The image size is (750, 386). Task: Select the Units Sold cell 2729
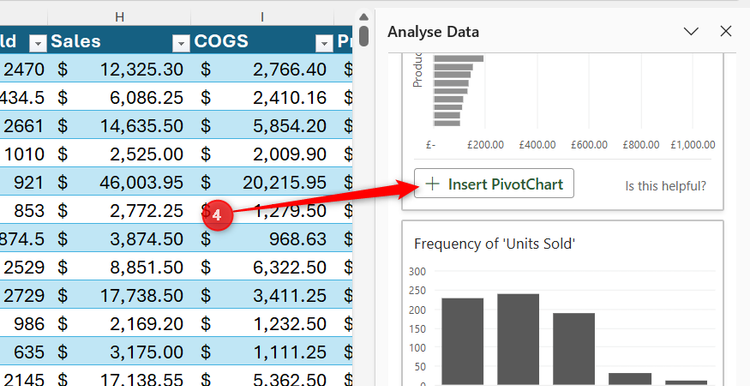[x=23, y=295]
